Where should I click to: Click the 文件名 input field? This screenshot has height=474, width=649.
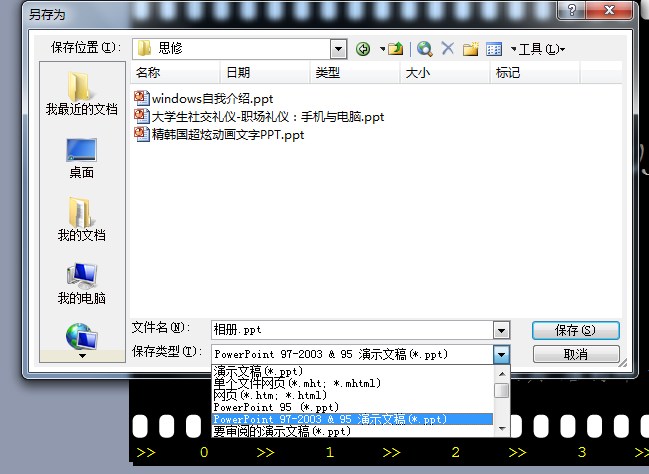[x=352, y=330]
